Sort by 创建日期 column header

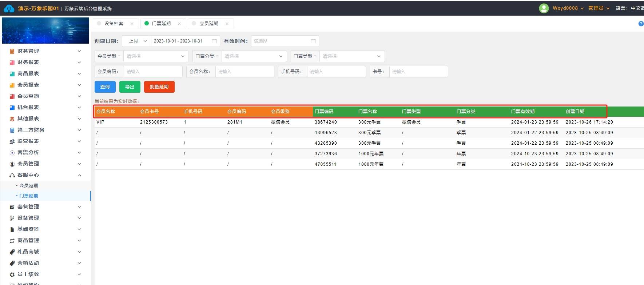[x=575, y=112]
